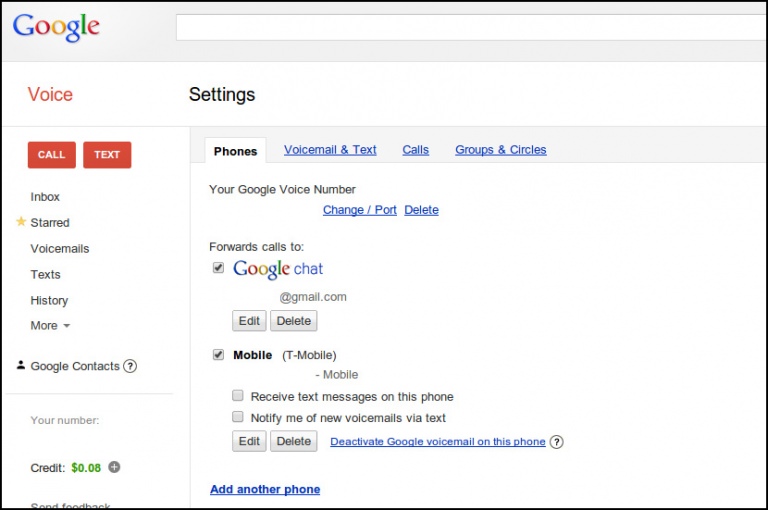Uncheck the Google chat forwarding checkbox
Image resolution: width=768 pixels, height=510 pixels.
218,268
